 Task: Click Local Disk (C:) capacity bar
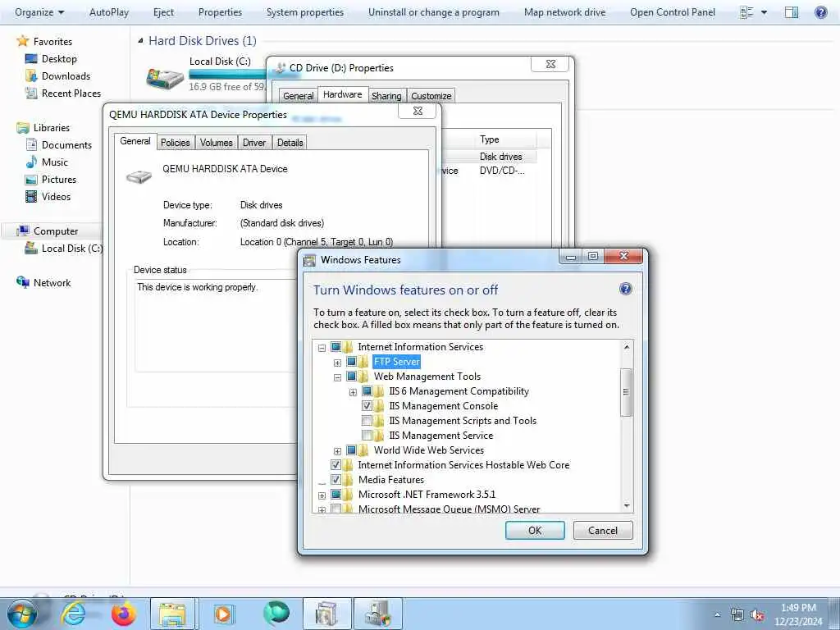click(227, 75)
